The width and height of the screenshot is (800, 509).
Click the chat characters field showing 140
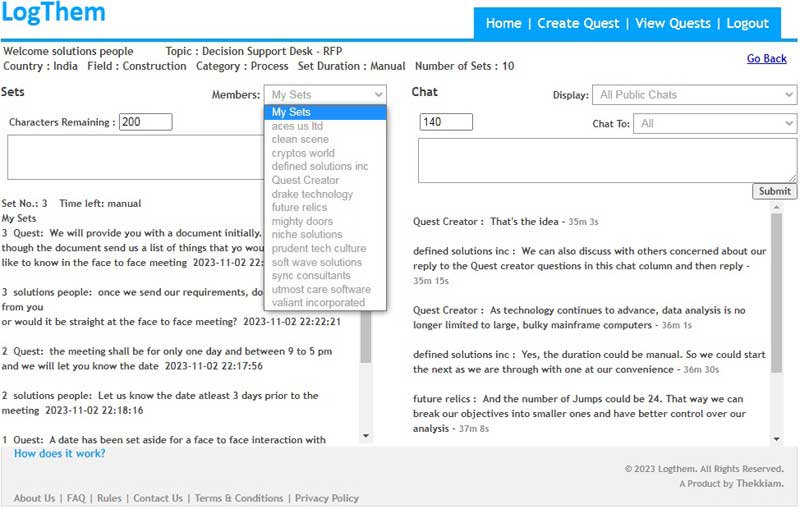point(446,122)
